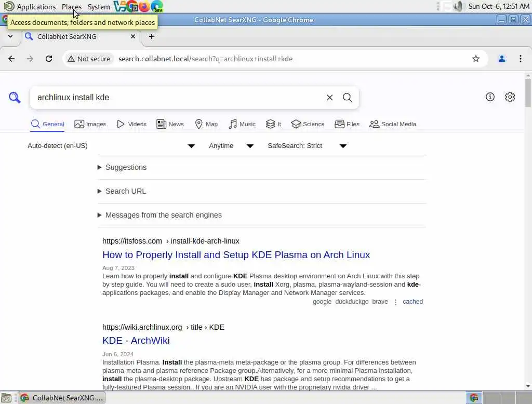The height and width of the screenshot is (404, 532).
Task: Switch to the IT category
Action: tap(273, 124)
